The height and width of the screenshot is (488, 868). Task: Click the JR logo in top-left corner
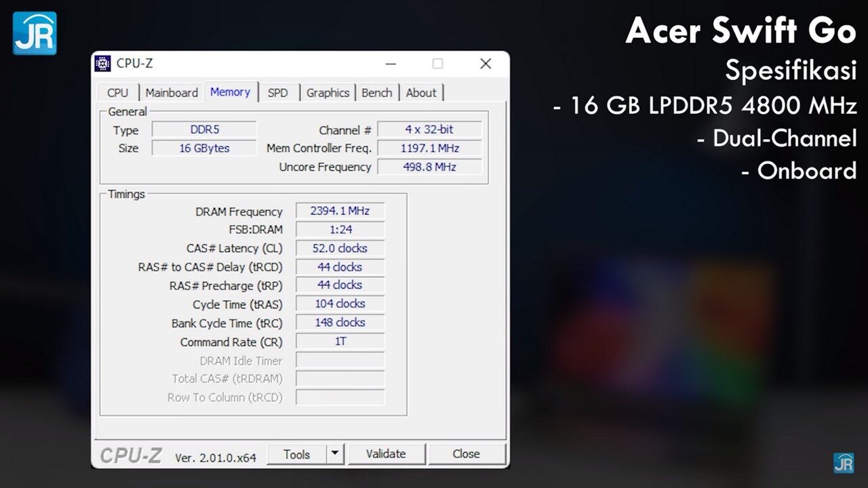[35, 33]
